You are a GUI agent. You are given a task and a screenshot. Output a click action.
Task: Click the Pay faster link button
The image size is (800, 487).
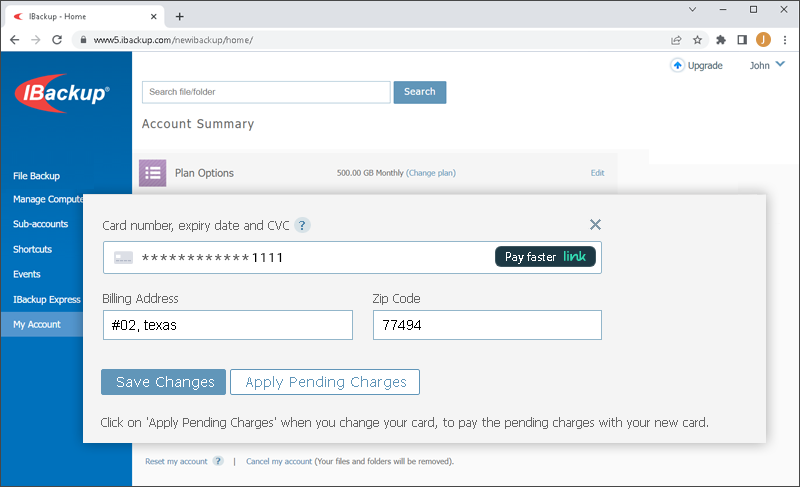point(545,257)
